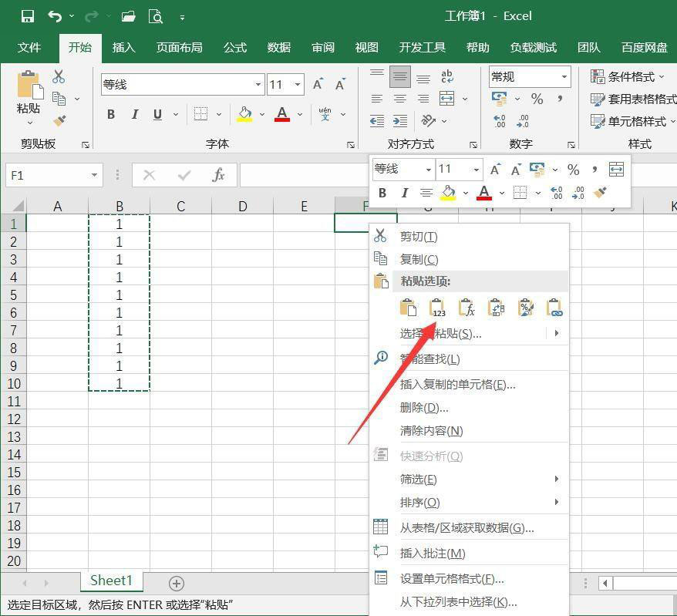Choose 清除内容(N) in the context menu
This screenshot has height=616, width=677.
470,430
